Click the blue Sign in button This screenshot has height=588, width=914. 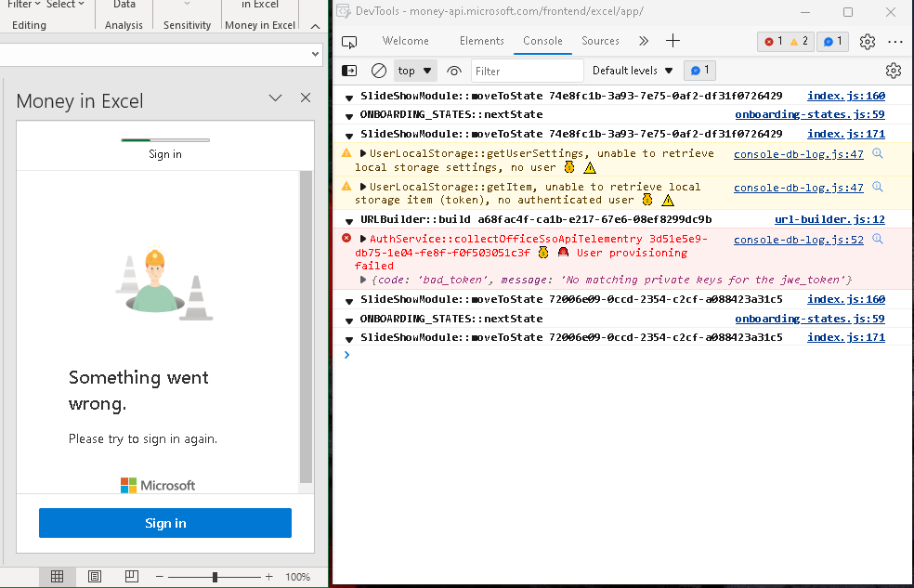[x=164, y=523]
